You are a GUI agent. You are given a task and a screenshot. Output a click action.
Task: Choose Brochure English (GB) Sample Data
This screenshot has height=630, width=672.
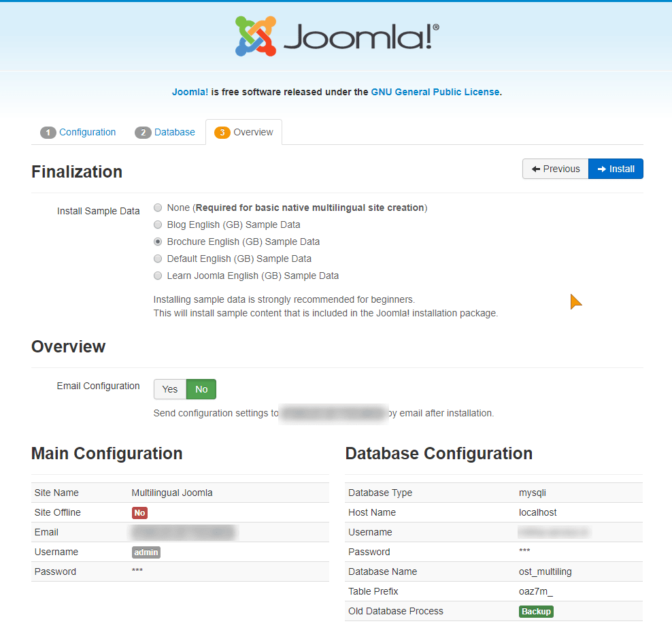coord(158,242)
